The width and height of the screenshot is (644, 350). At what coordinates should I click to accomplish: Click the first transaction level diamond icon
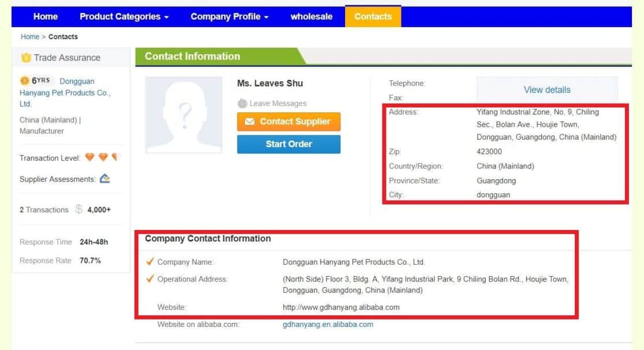[89, 157]
